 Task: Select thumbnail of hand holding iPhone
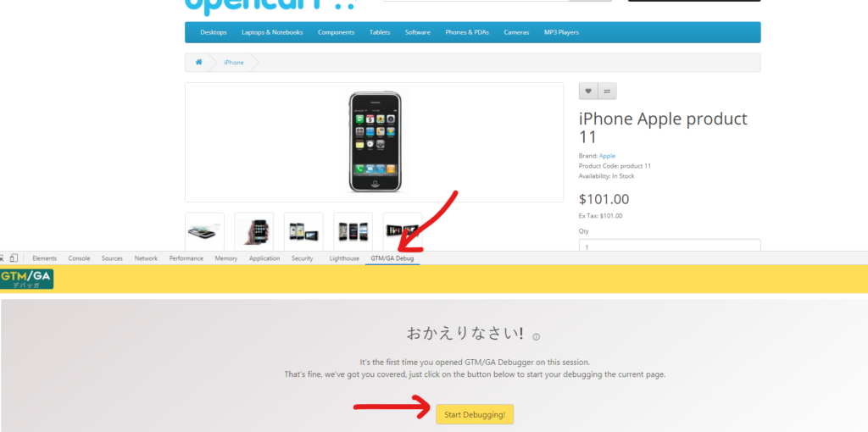[x=254, y=232]
